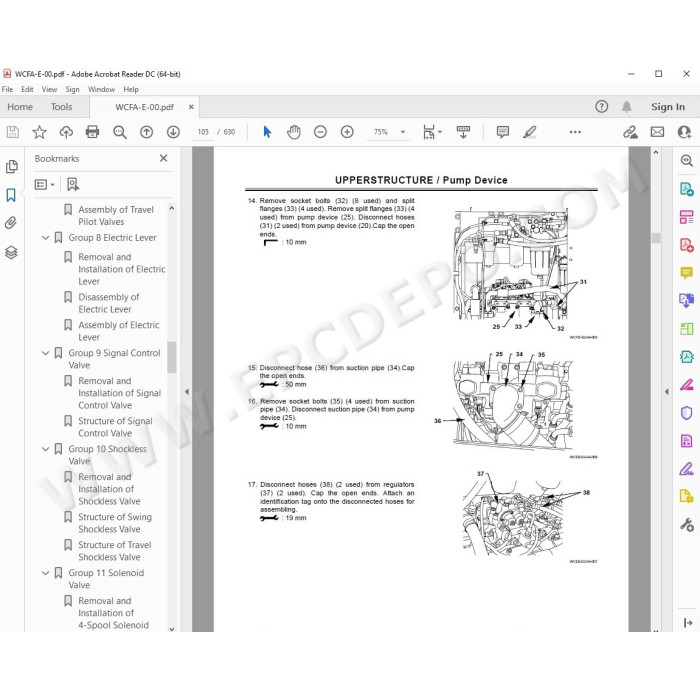Open share with others icon
700x700 pixels.
point(683,132)
